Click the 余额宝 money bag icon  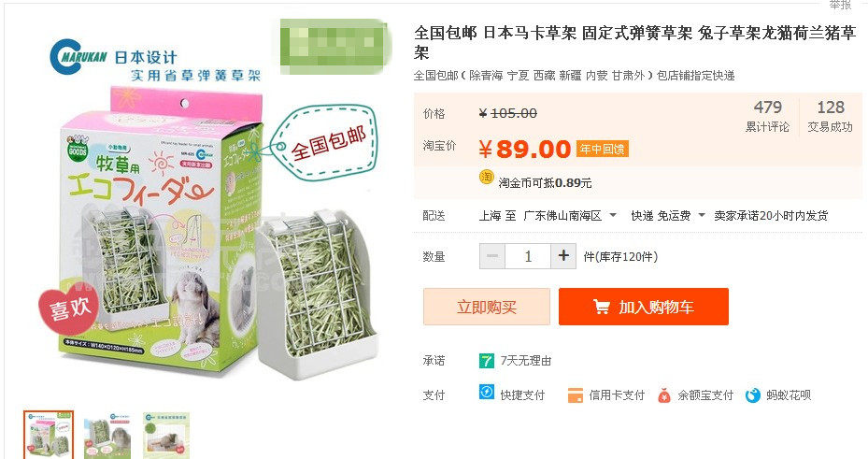coord(663,395)
